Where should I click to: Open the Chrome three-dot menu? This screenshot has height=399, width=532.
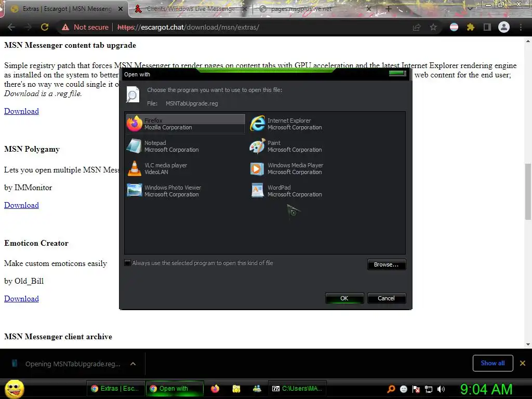point(521,27)
